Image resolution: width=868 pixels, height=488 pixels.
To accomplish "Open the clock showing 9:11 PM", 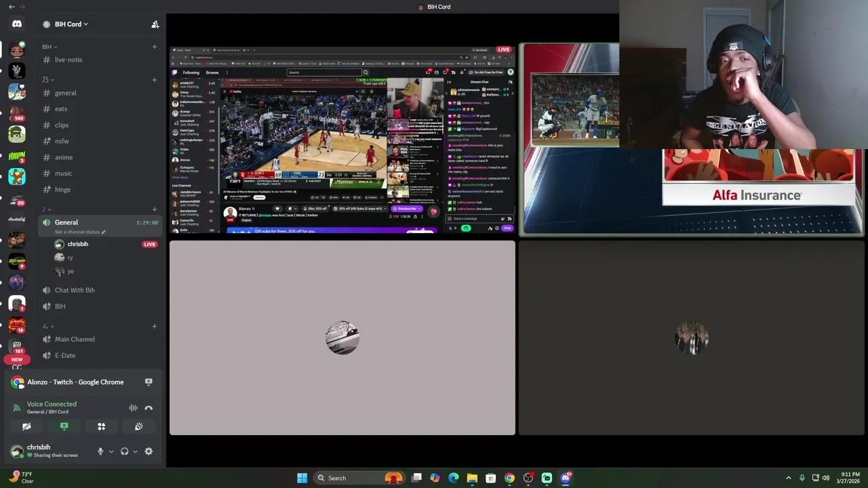I will click(x=850, y=478).
